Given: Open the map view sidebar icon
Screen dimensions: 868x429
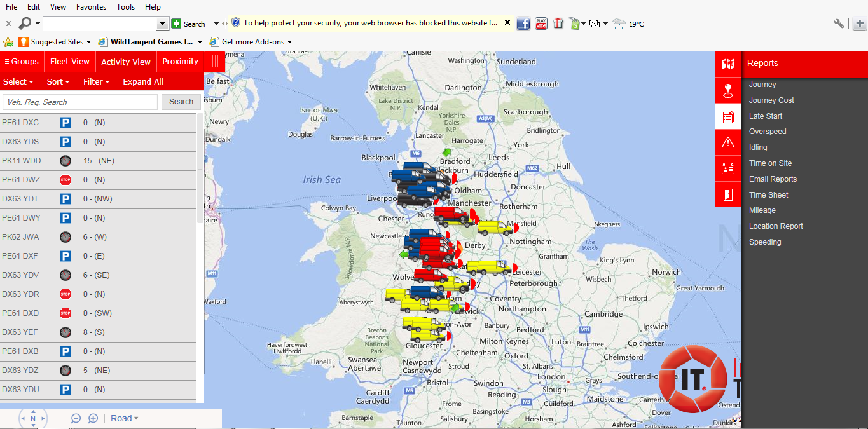Looking at the screenshot, I should tap(728, 64).
